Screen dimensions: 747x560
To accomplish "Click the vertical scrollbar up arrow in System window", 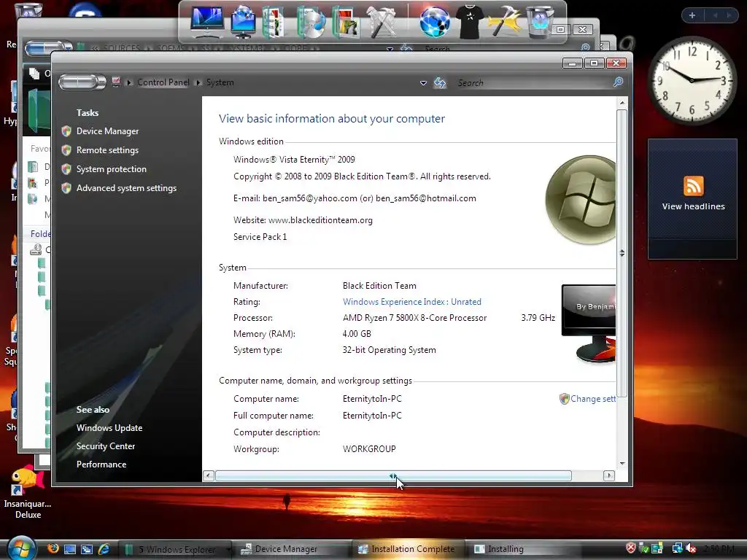I will (622, 102).
